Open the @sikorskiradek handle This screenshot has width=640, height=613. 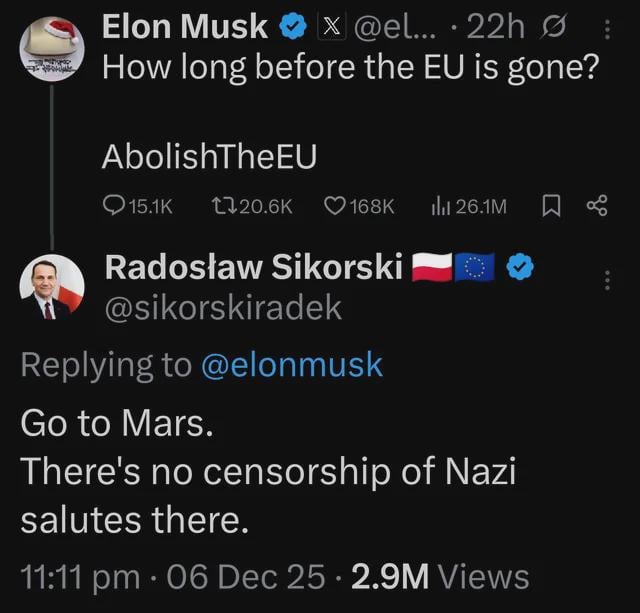click(x=223, y=309)
